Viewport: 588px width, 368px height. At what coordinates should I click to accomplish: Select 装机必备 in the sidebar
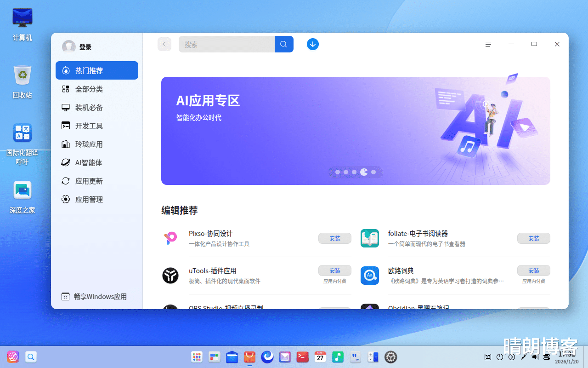point(97,107)
